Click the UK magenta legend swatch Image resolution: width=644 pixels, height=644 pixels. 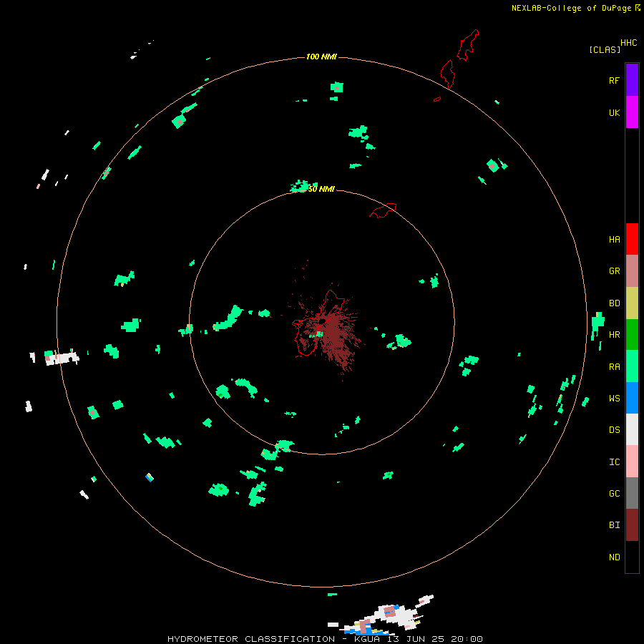[632, 112]
